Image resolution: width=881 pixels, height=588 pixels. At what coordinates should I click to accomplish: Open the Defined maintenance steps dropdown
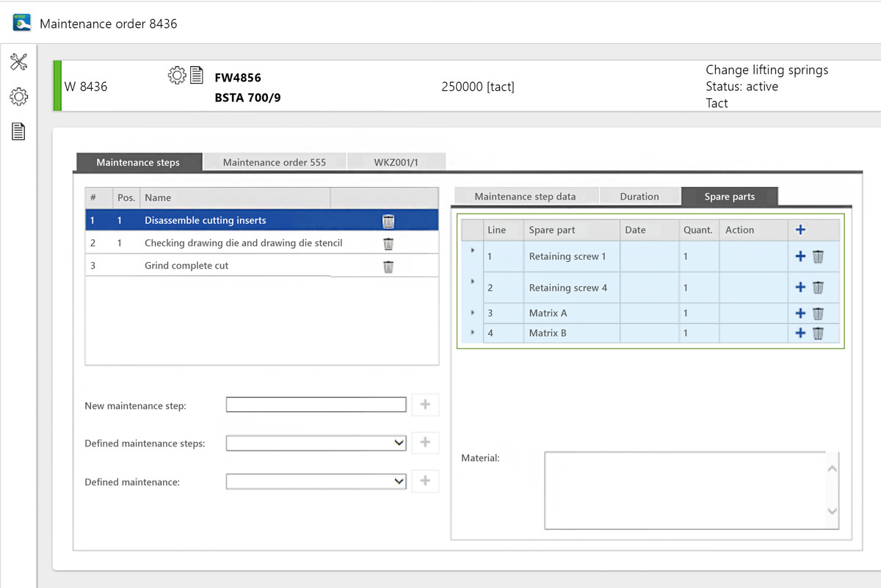tap(316, 443)
